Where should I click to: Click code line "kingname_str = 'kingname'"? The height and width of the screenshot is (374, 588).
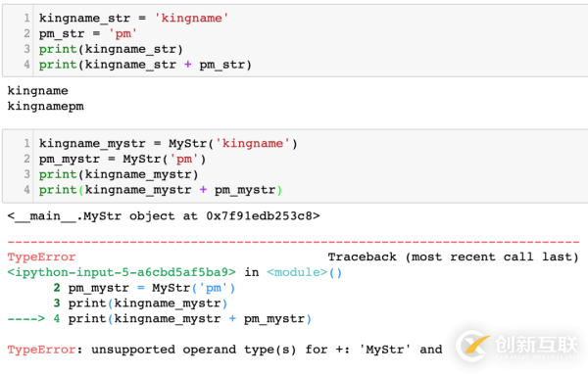coord(133,18)
